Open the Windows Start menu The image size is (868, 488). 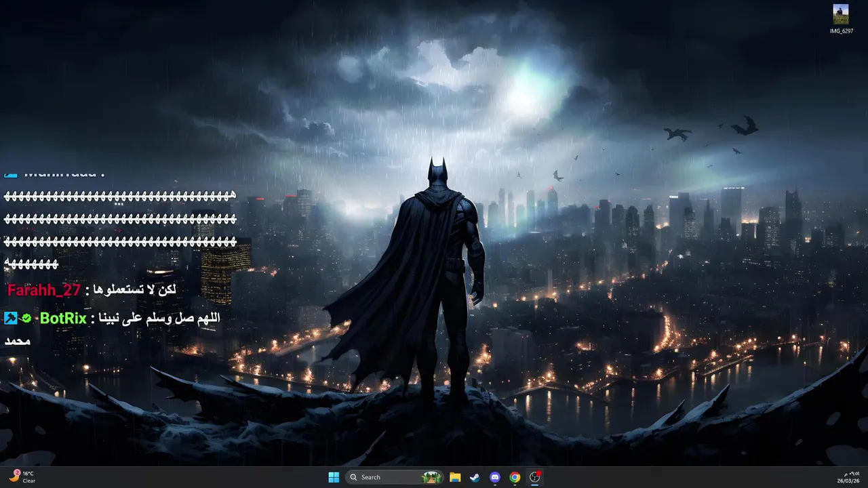point(334,477)
